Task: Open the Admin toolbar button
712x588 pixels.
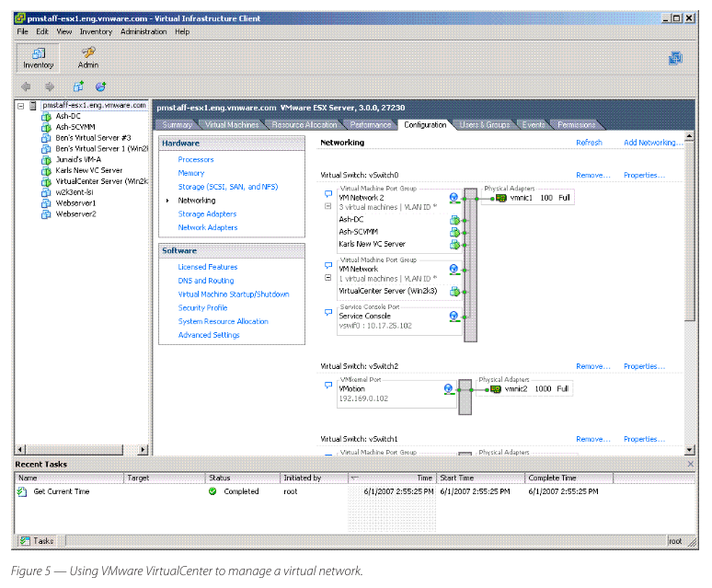Action: click(x=88, y=58)
